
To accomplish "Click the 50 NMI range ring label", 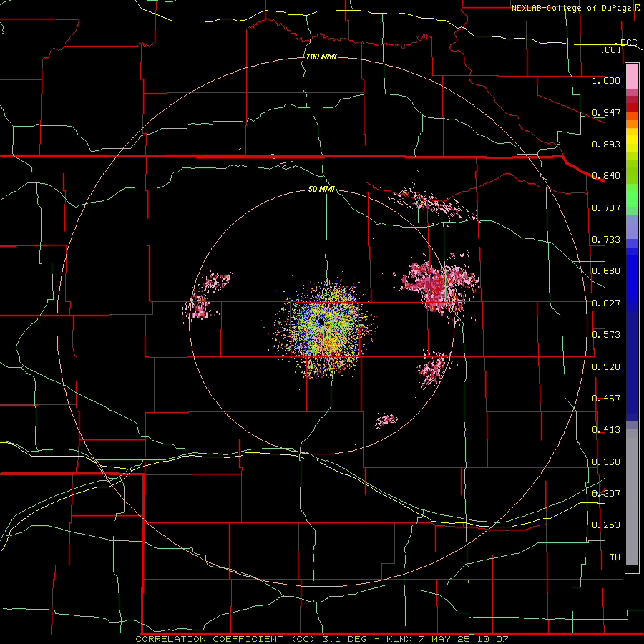I will tap(321, 190).
